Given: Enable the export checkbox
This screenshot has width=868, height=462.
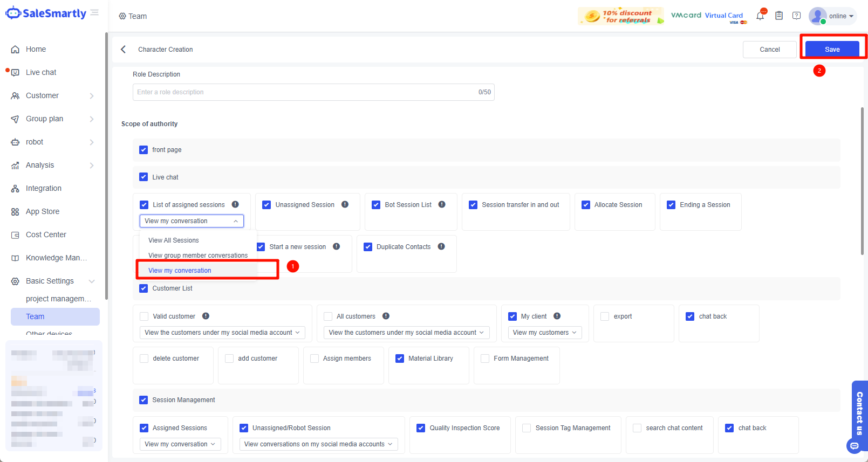Looking at the screenshot, I should 605,316.
